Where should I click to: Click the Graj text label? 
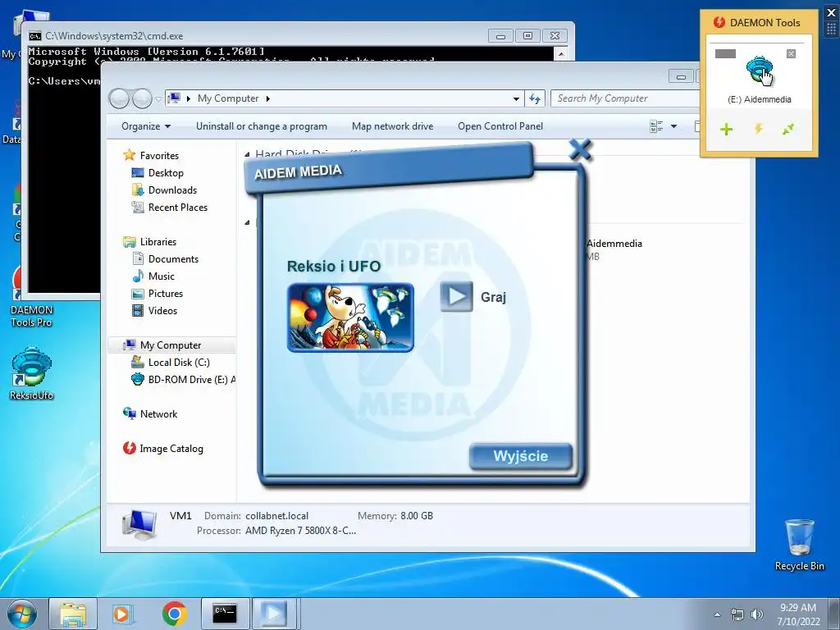[x=493, y=297]
